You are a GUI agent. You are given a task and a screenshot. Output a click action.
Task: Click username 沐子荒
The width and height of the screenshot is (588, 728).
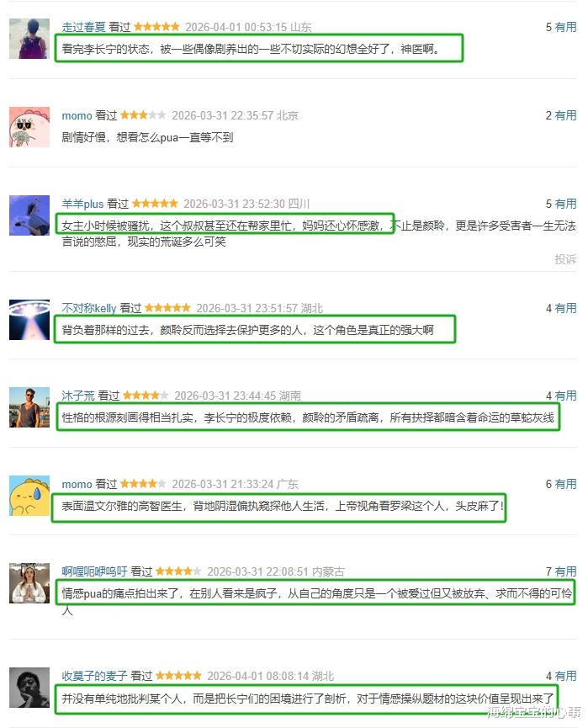(x=78, y=396)
